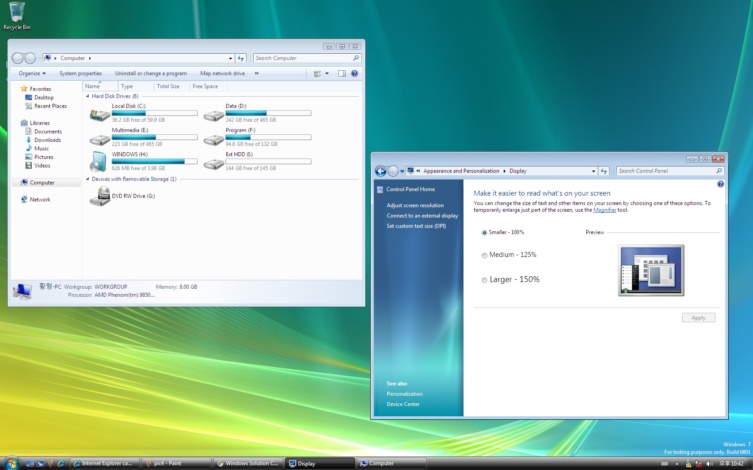Viewport: 753px width, 470px height.
Task: Click the Ext HDD (I:) usage bar
Action: pos(268,161)
